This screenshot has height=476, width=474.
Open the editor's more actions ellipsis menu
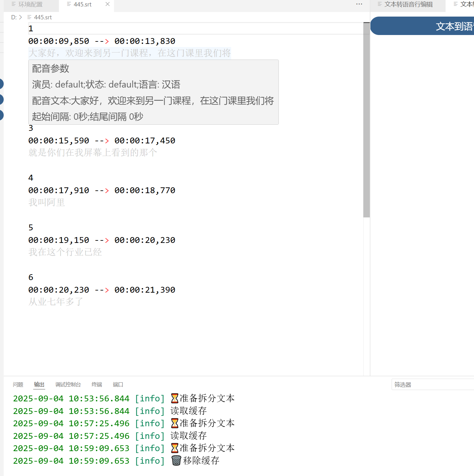359,4
